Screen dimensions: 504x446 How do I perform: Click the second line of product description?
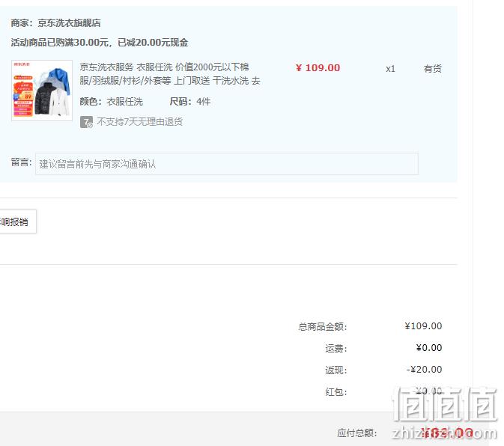[x=170, y=81]
